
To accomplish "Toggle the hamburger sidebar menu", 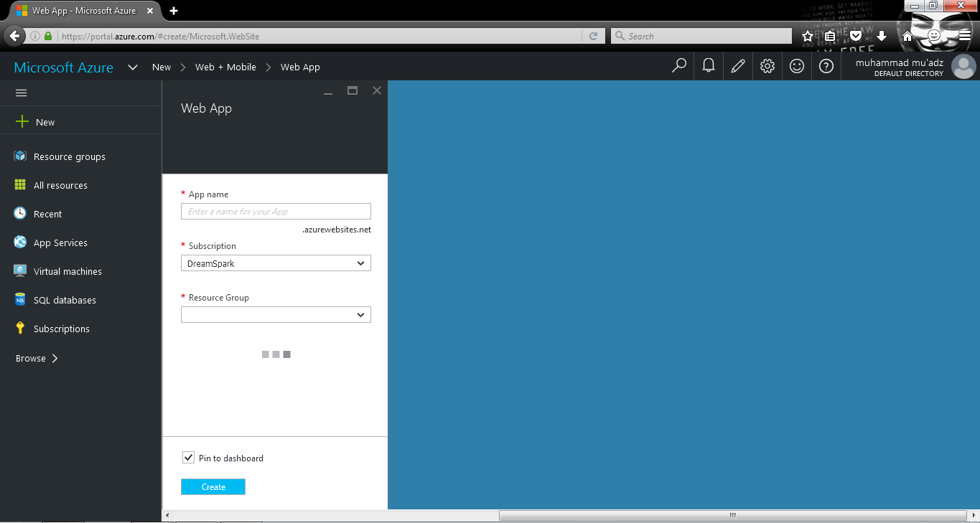I will [21, 93].
